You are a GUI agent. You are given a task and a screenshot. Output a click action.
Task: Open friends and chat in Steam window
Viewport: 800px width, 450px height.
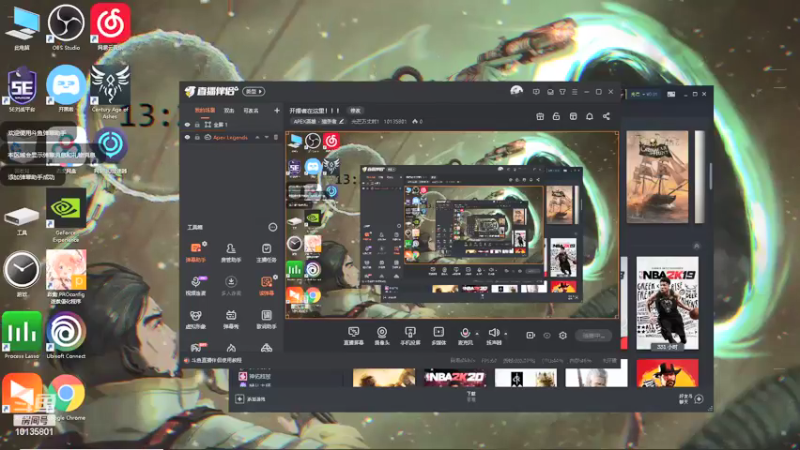691,399
